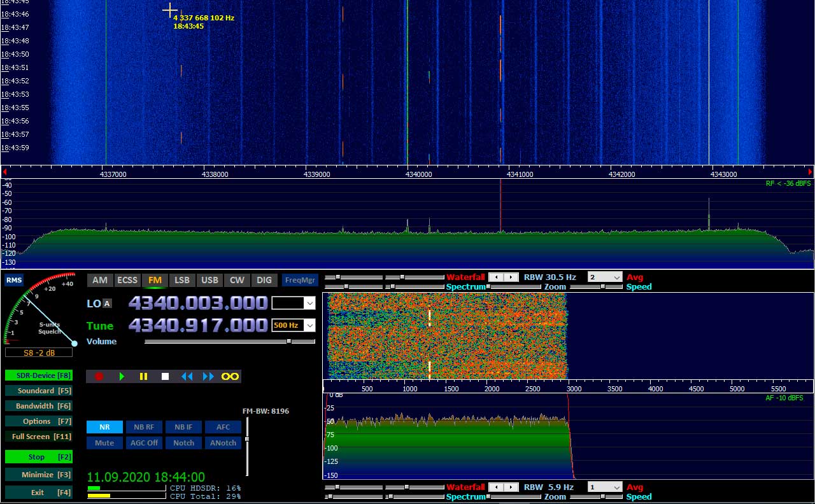The width and height of the screenshot is (815, 504).
Task: Click the vertical FM-BW slider
Action: [247, 447]
